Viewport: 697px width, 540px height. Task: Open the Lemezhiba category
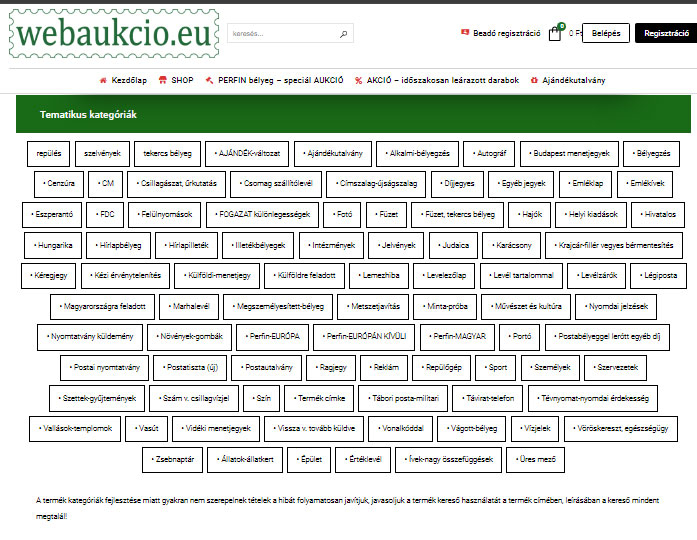[x=379, y=276]
